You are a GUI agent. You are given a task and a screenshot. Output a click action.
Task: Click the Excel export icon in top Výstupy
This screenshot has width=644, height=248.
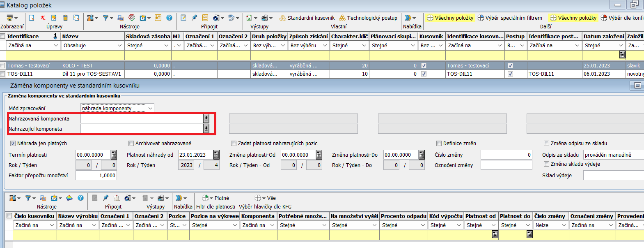(x=249, y=18)
